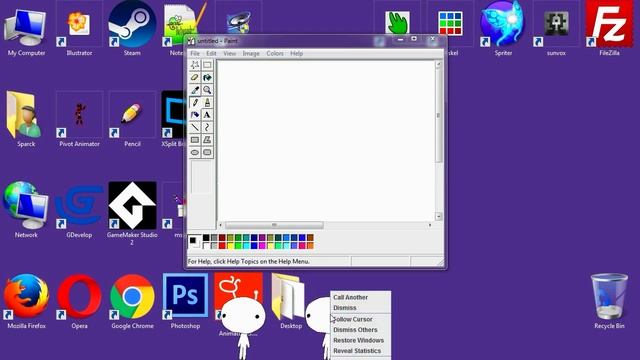Select the Ellipse shape tool
This screenshot has width=640, height=360.
click(x=195, y=152)
